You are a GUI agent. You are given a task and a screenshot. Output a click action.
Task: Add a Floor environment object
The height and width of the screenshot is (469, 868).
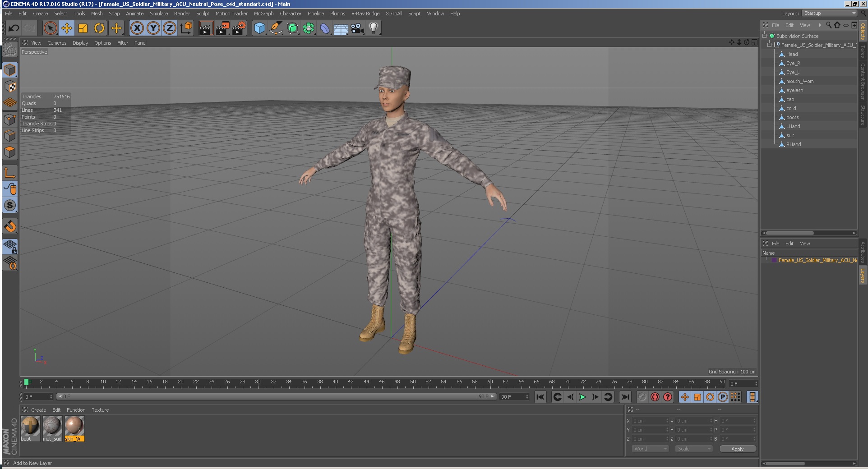[341, 28]
